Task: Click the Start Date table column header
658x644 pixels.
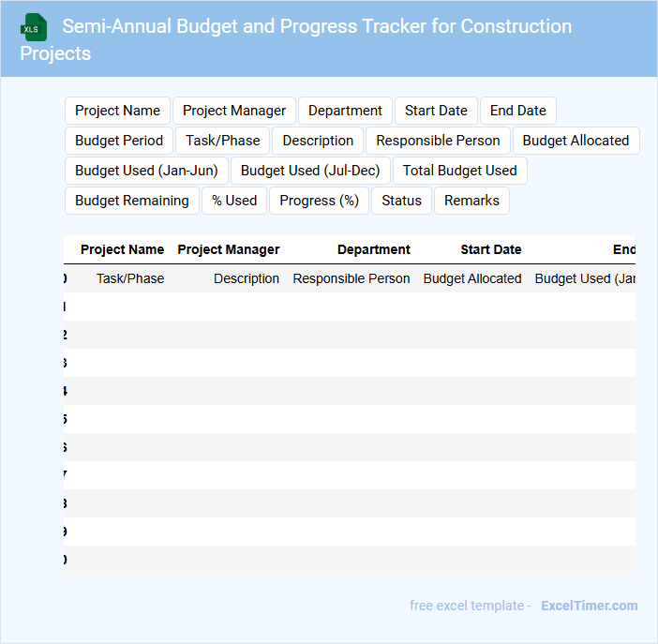Action: (491, 249)
